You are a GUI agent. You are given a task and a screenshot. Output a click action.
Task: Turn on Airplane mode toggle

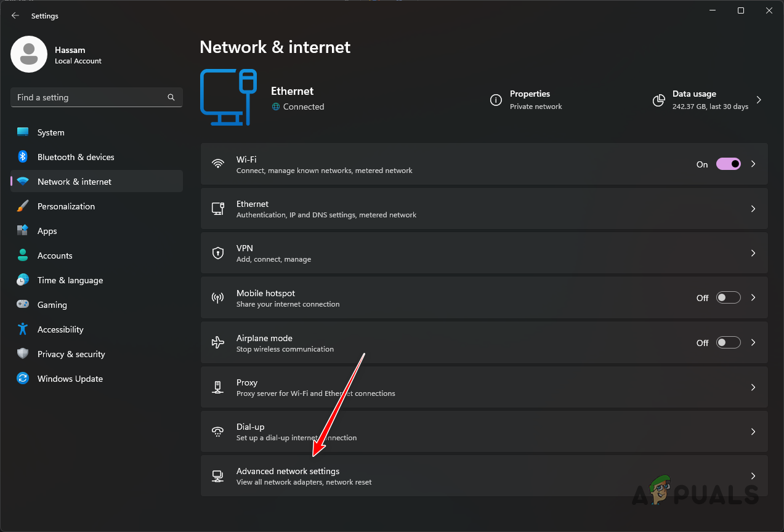click(728, 342)
